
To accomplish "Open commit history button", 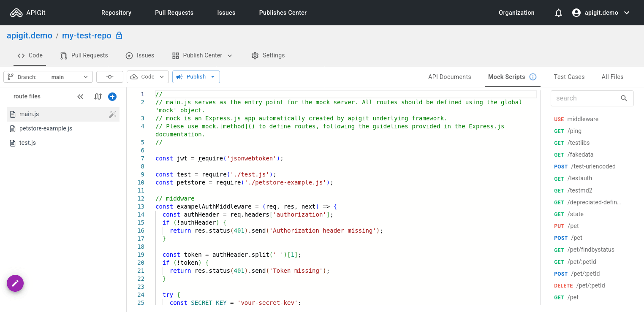I will [x=110, y=77].
